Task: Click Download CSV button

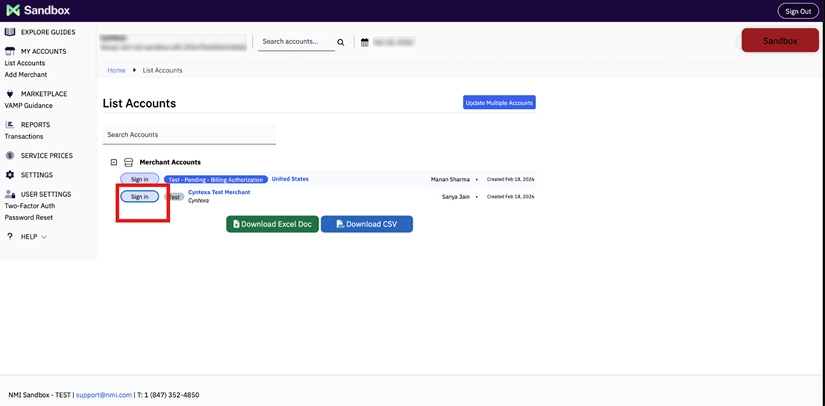Action: pos(367,224)
